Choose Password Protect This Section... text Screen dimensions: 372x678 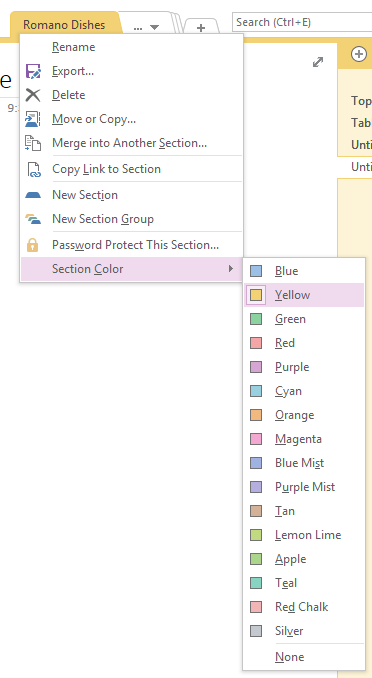[135, 245]
